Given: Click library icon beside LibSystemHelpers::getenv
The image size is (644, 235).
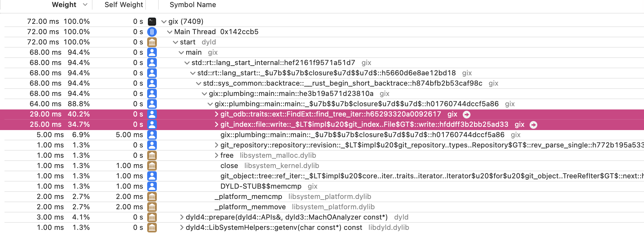Looking at the screenshot, I should click(x=152, y=228).
